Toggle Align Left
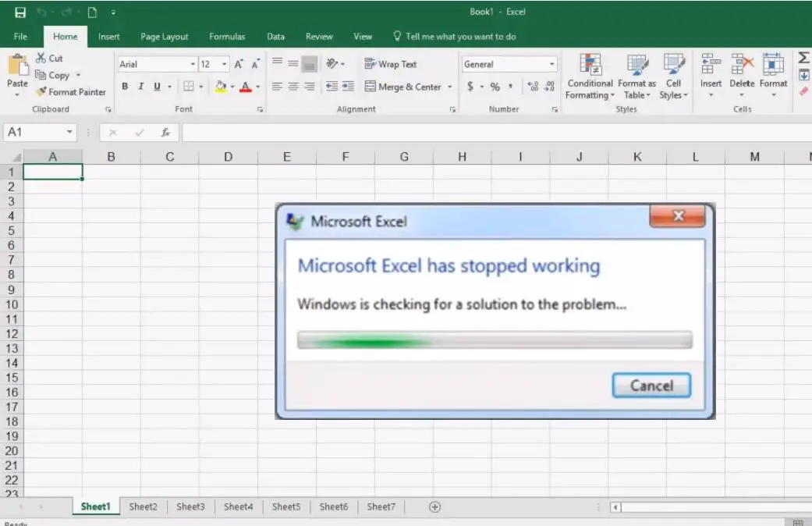 [x=277, y=87]
